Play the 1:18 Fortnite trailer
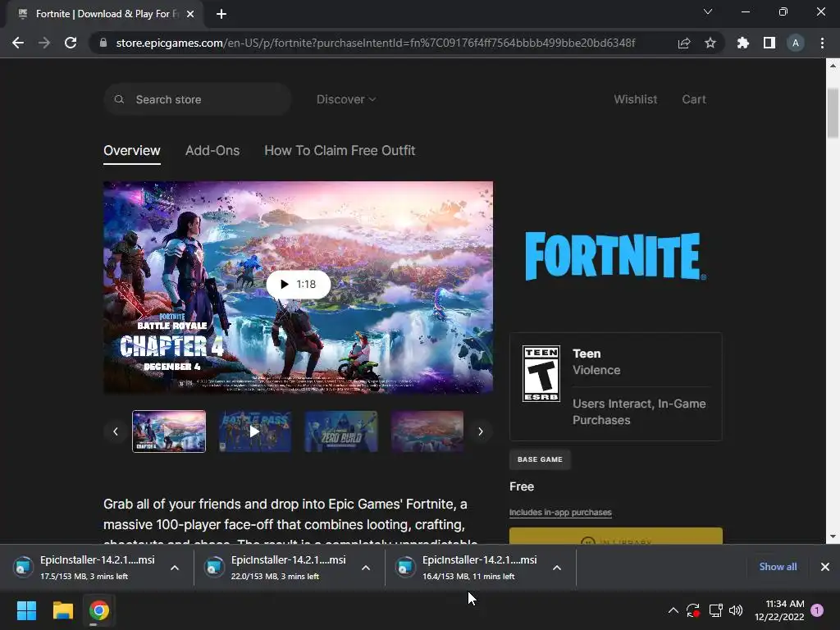This screenshot has height=630, width=840. [299, 285]
